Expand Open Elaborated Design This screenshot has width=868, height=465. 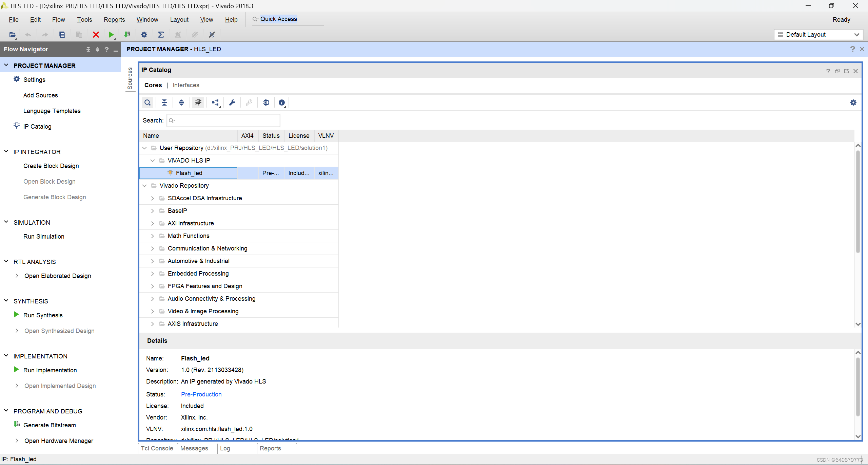[x=17, y=276]
